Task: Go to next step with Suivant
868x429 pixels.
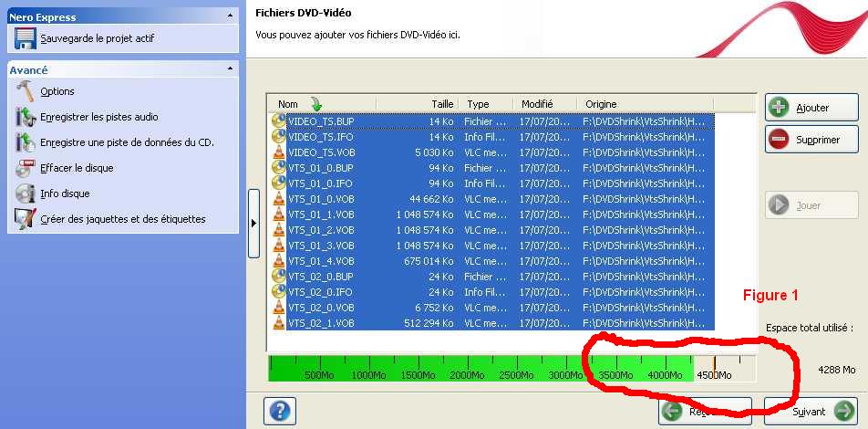Action: pos(811,412)
